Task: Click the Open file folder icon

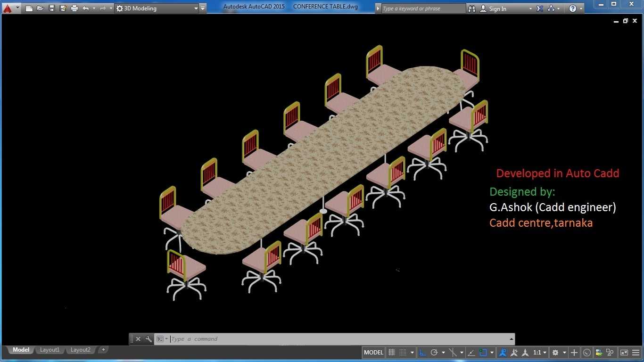Action: [x=40, y=8]
